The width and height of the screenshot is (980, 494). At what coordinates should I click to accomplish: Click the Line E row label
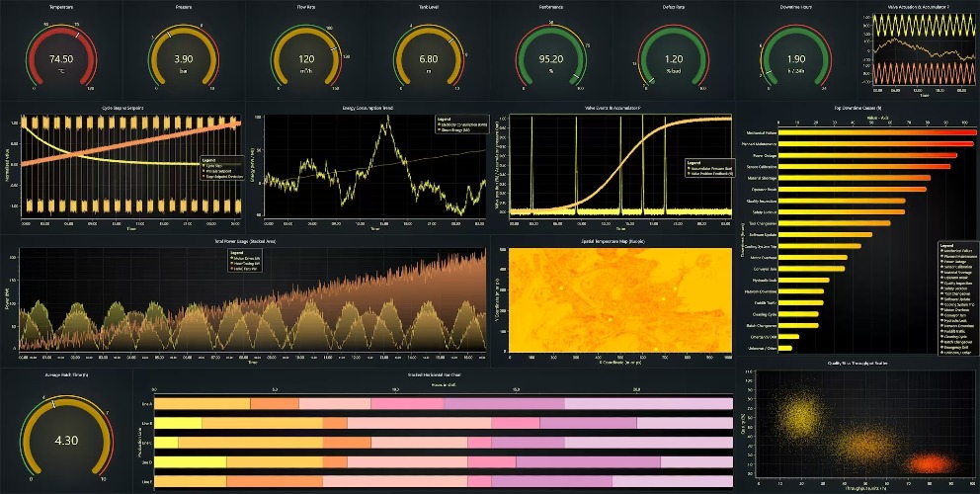[147, 481]
